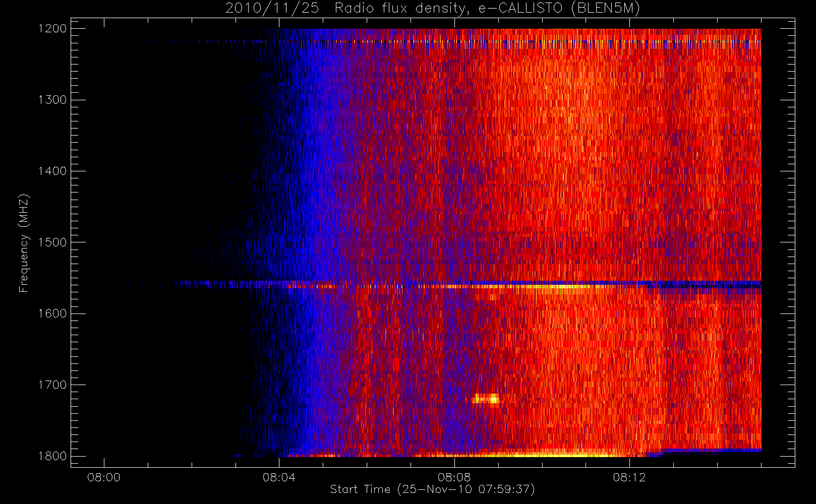Select the '1400' frequency axis label
Viewport: 816px width, 504px height.
tap(52, 171)
